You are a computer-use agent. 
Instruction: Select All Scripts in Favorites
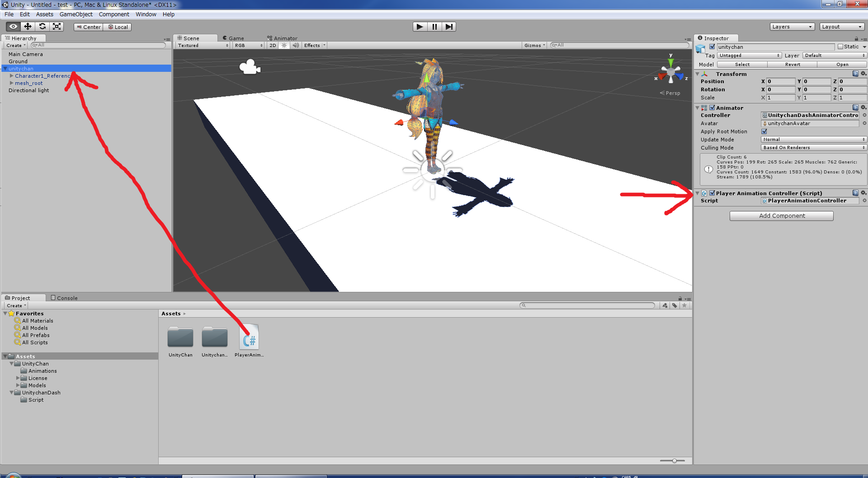point(35,342)
